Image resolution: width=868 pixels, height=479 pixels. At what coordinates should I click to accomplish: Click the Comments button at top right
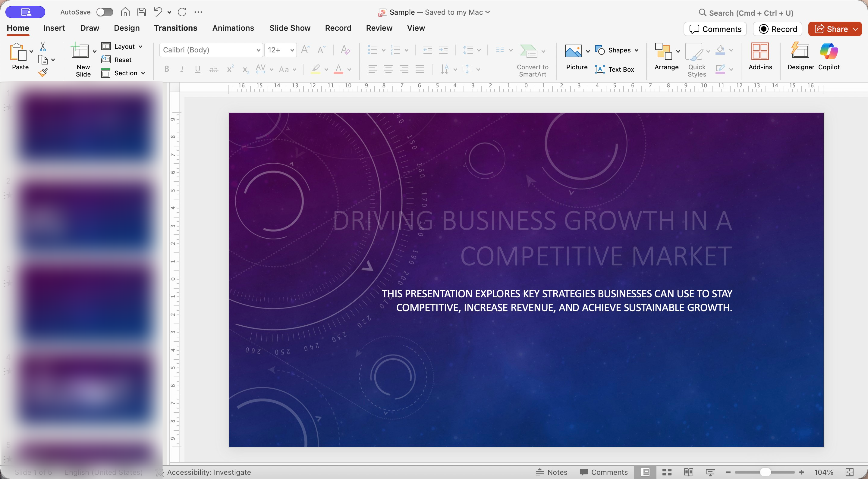pyautogui.click(x=715, y=29)
